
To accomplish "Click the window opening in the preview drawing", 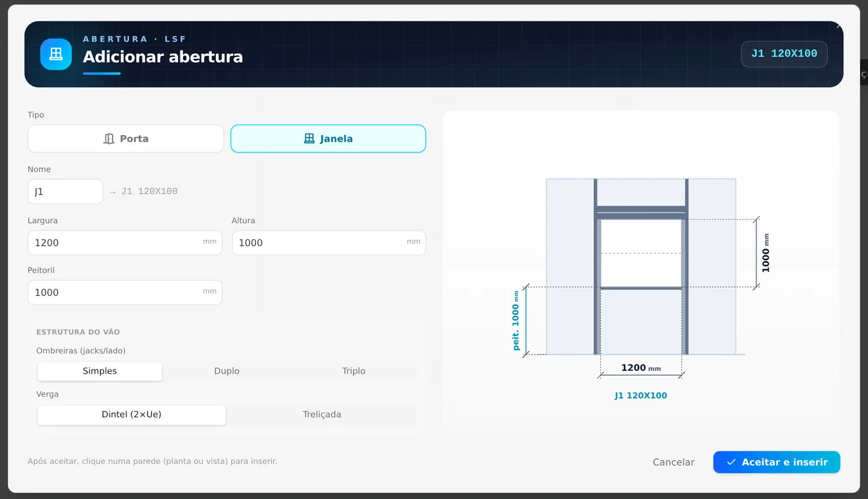I will (641, 253).
